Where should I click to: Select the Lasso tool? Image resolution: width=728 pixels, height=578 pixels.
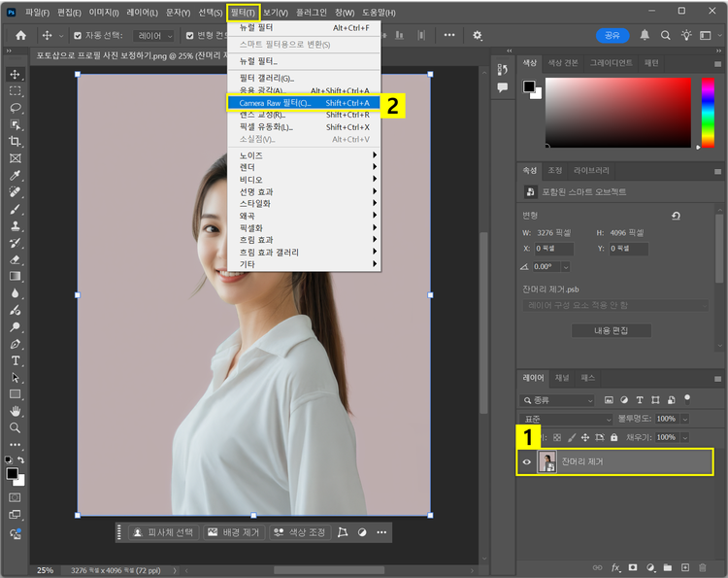[15, 108]
